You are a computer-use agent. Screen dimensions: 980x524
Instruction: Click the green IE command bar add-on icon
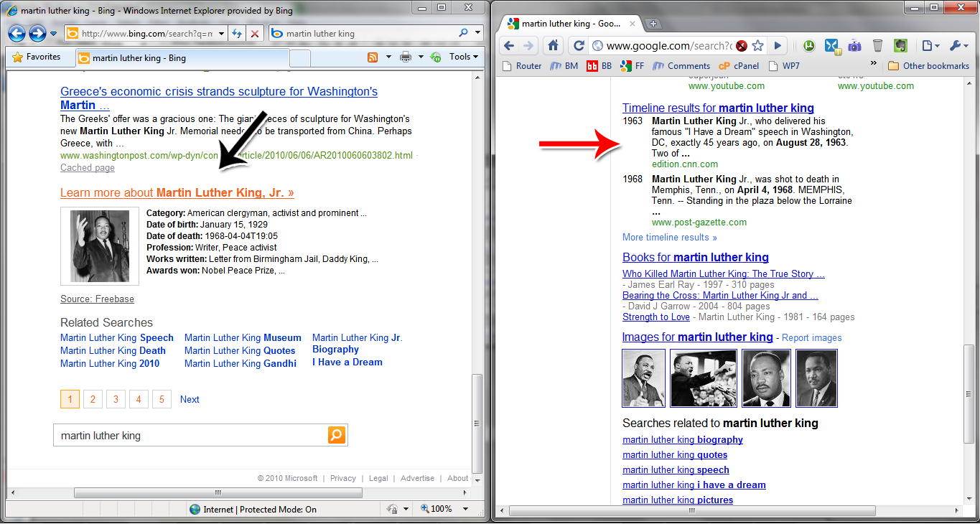(435, 57)
